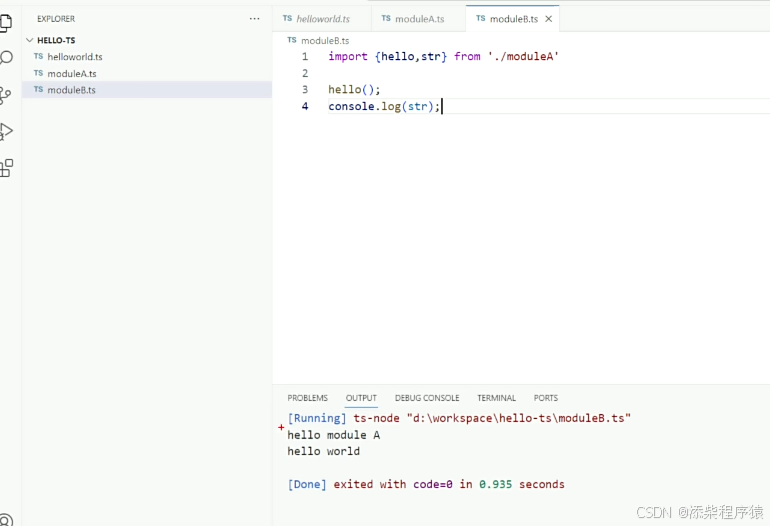Viewport: 770px width, 526px height.
Task: Collapse the HELLO-TS folder
Action: [29, 40]
